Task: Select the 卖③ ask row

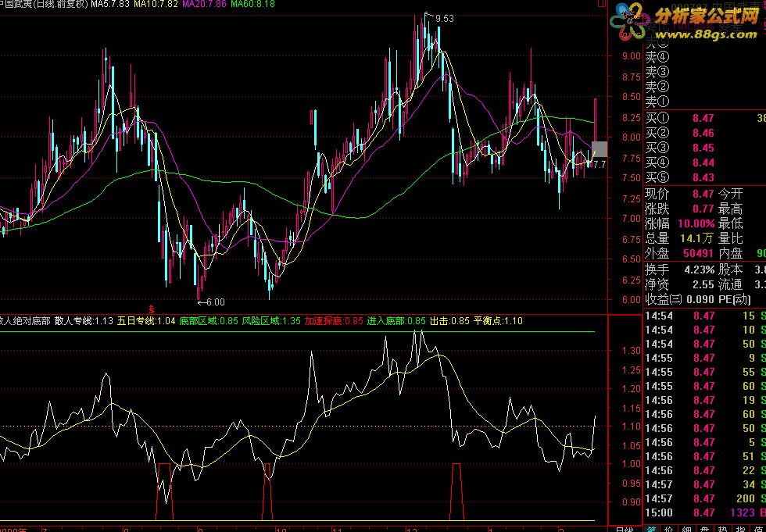Action: 705,72
